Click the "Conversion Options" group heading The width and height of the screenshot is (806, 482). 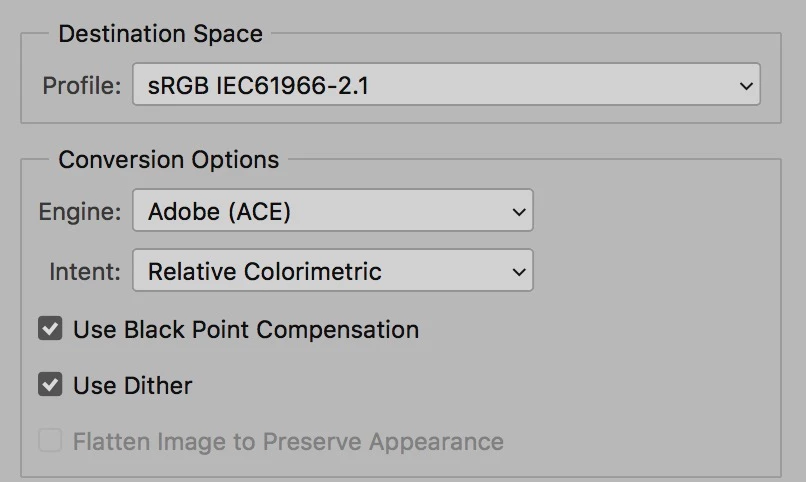pos(169,160)
